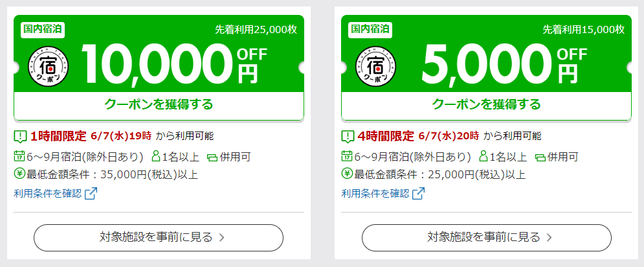644x267 pixels.
Task: Open 対象施設を事前に見る for the 10,000円 coupon
Action: [x=159, y=237]
